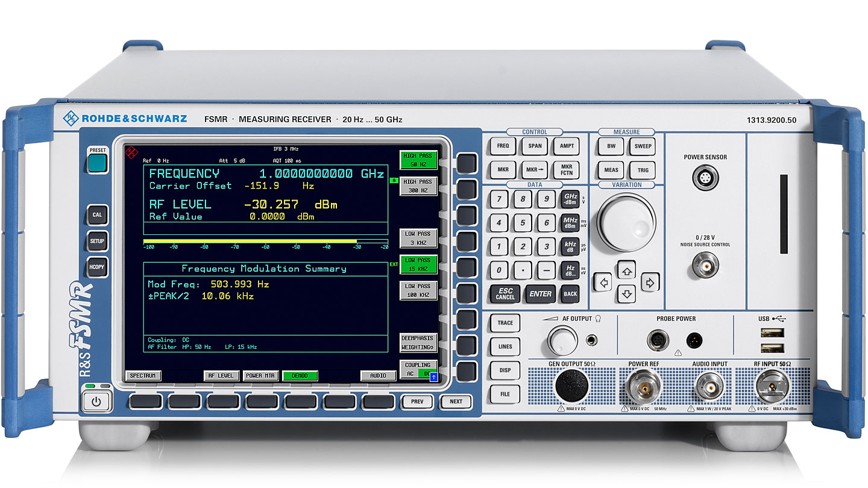
Task: Tap the down arrow key under the rotary knob
Action: (x=627, y=294)
